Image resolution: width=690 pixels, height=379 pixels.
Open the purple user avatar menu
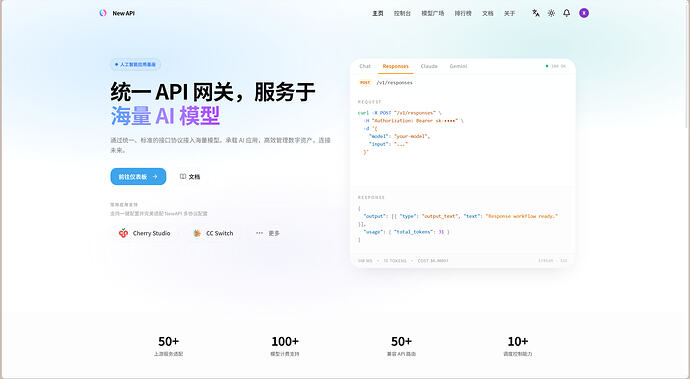coord(584,13)
